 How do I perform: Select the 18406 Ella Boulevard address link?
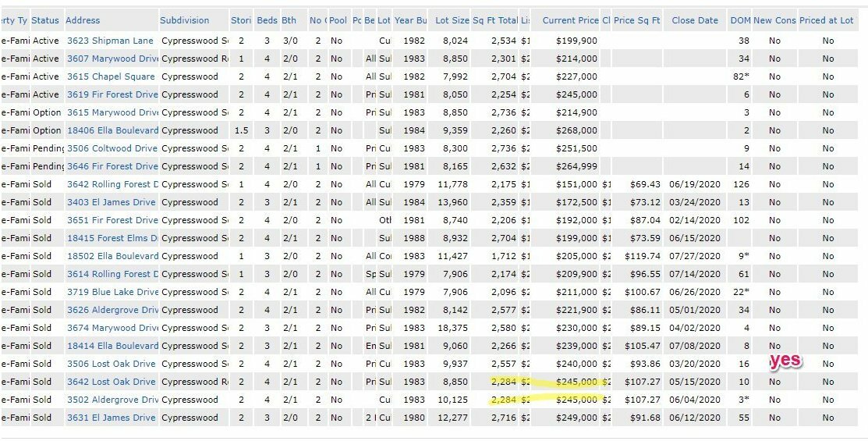[x=112, y=130]
